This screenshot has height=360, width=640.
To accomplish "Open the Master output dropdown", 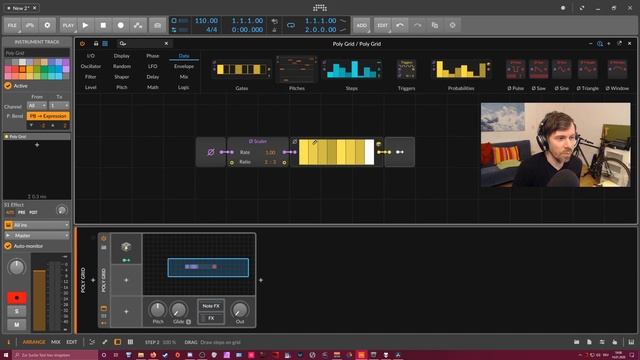I will 37,236.
